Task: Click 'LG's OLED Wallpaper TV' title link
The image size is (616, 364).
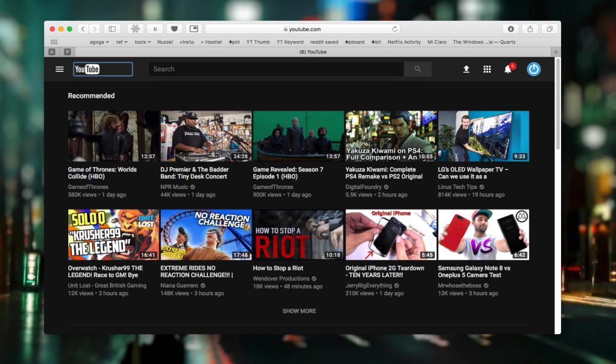Action: (473, 173)
